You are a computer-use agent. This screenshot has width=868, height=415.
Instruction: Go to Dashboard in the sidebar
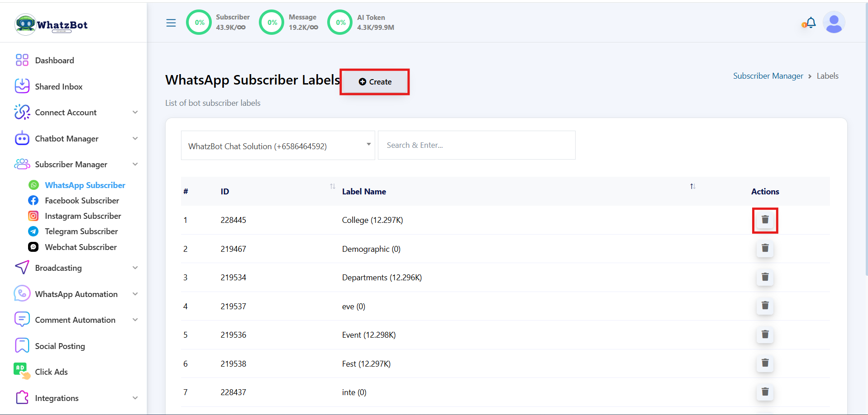pos(54,61)
